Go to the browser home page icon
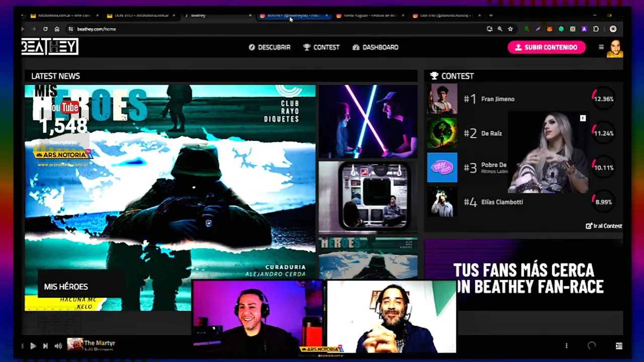 [x=57, y=29]
